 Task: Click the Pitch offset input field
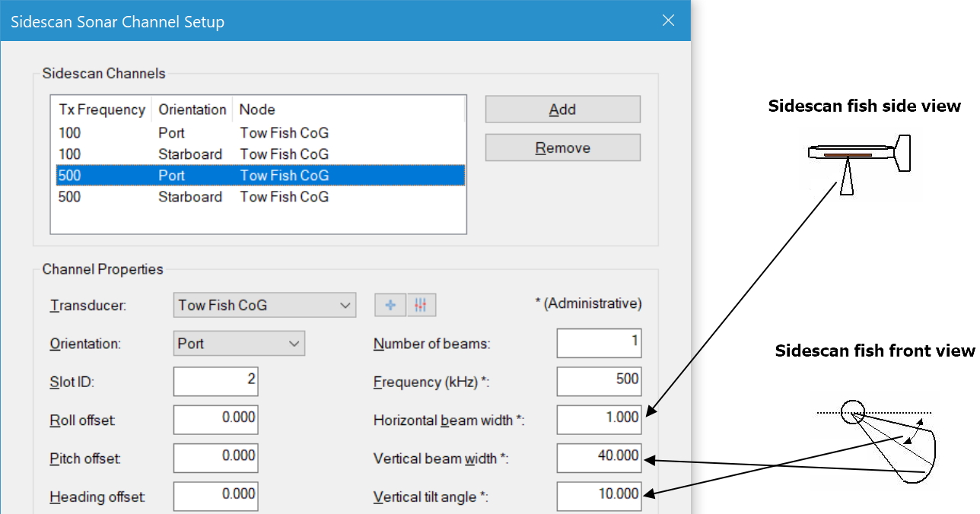pos(215,458)
